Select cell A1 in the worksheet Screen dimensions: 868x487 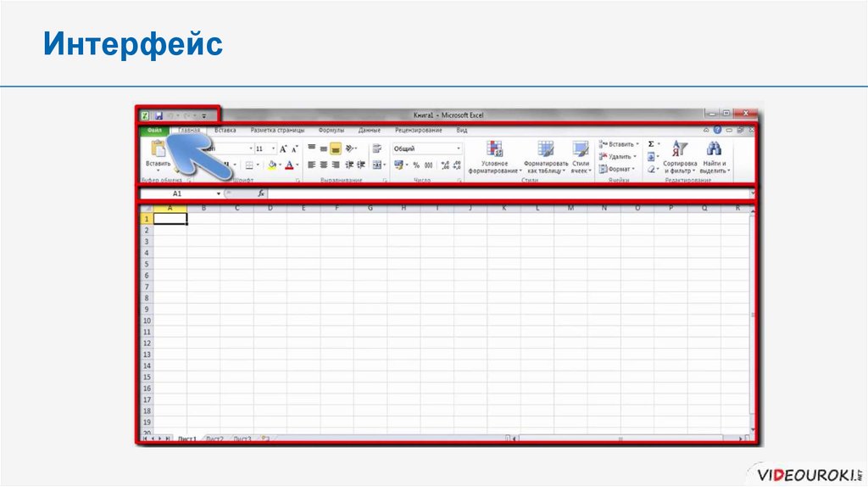click(x=170, y=219)
